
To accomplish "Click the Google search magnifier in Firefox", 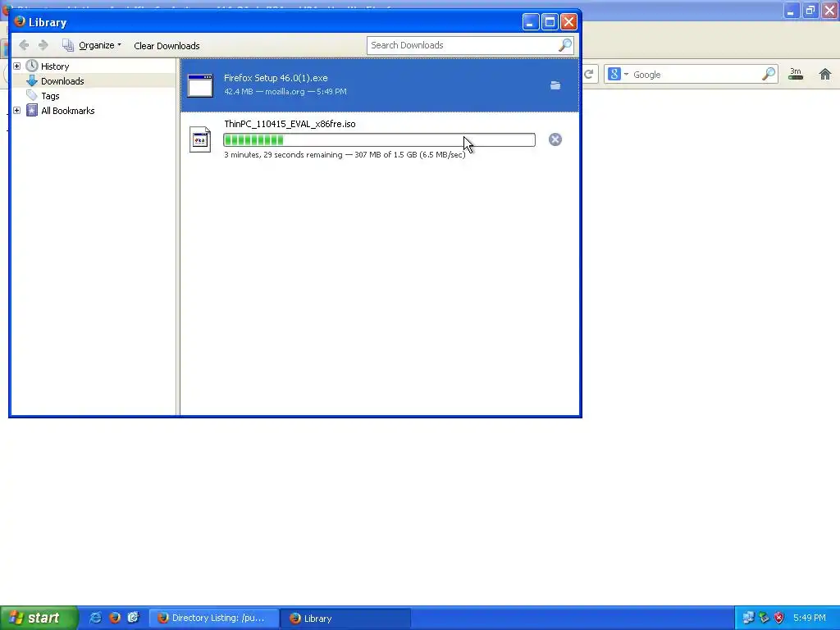I will [769, 74].
